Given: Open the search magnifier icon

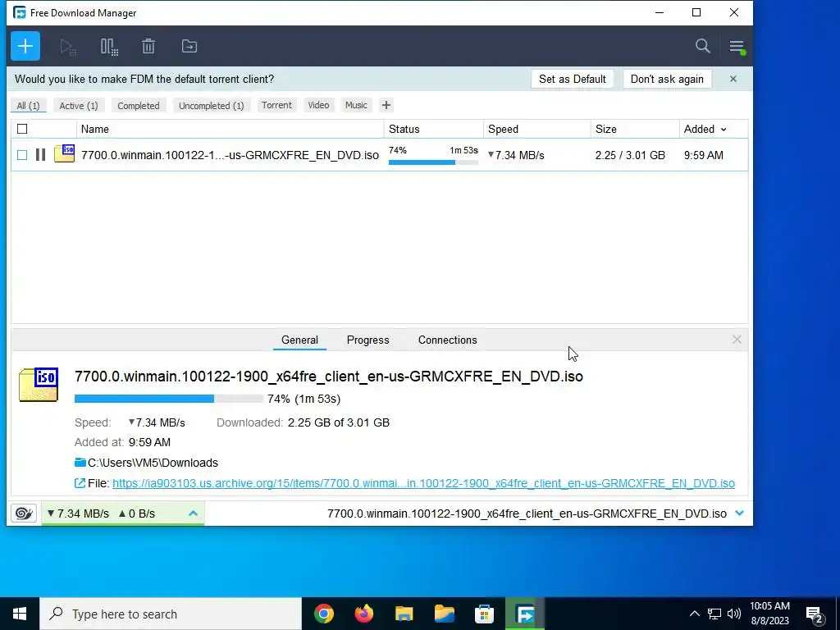Looking at the screenshot, I should pyautogui.click(x=702, y=46).
